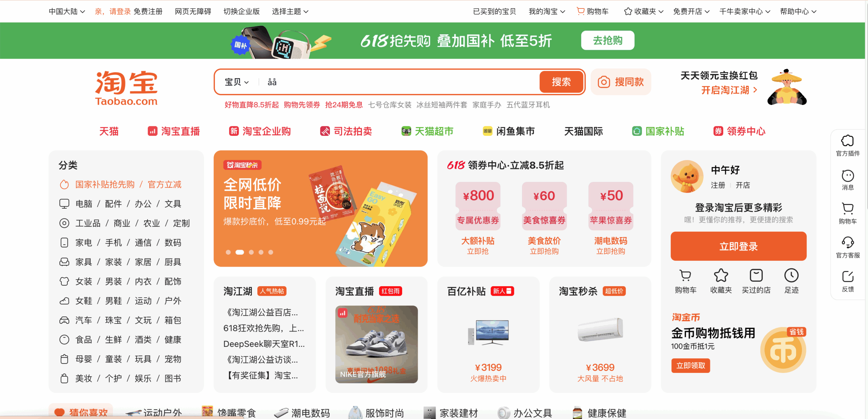Select the third carousel dot on banner
Viewport: 868px width, 419px height.
point(251,252)
